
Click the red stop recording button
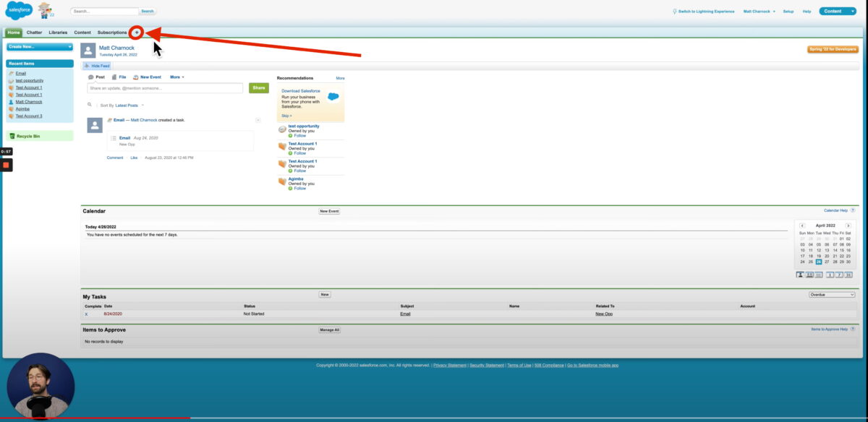coord(6,165)
